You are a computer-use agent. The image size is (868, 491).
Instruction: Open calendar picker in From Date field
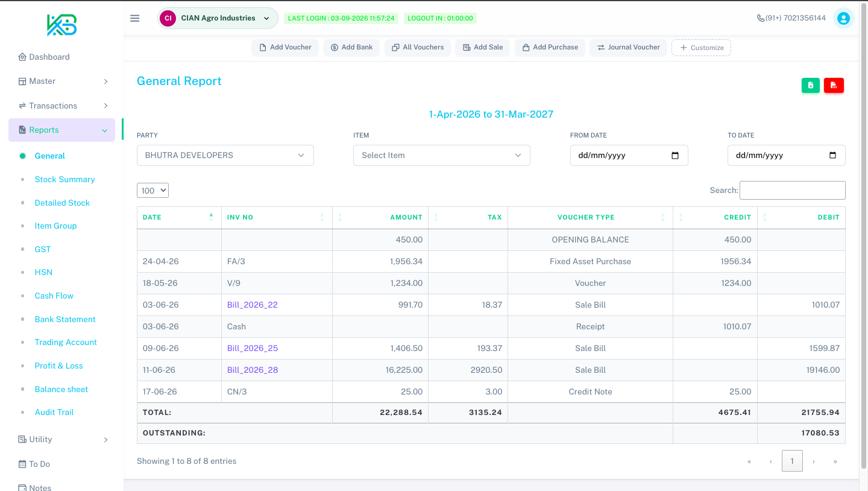[x=675, y=156]
